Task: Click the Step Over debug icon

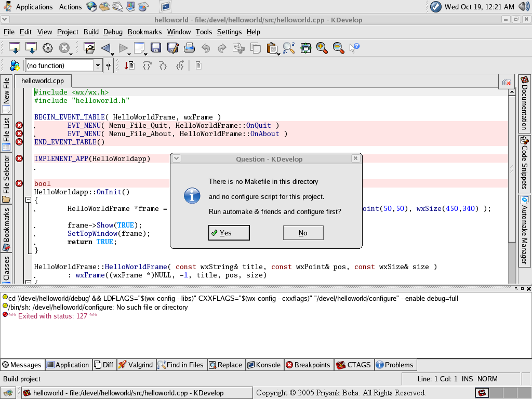Action: (x=147, y=65)
